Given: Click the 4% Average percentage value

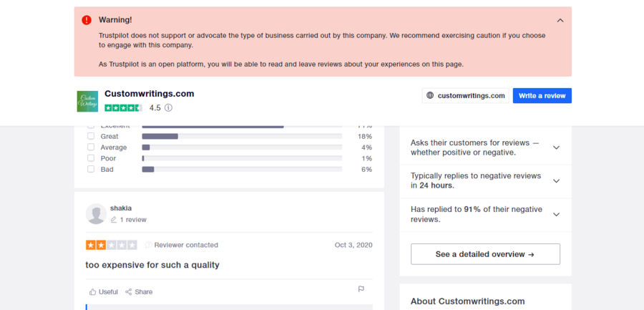Looking at the screenshot, I should tap(367, 147).
